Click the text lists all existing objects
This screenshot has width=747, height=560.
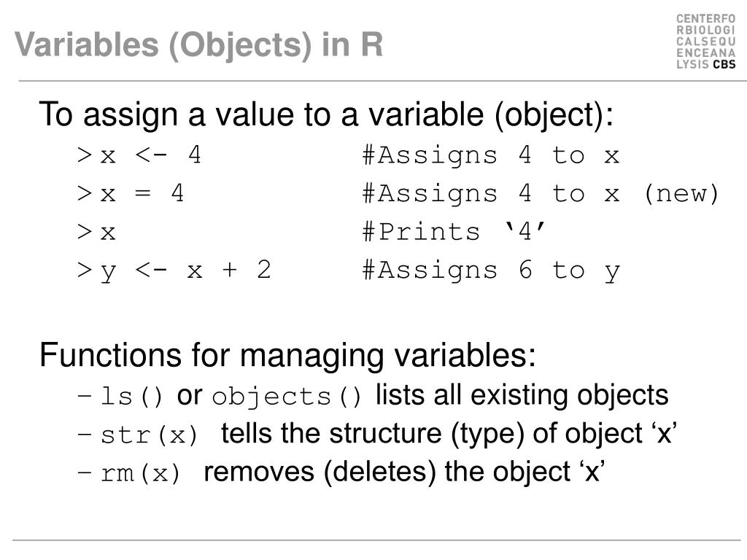coord(522,395)
